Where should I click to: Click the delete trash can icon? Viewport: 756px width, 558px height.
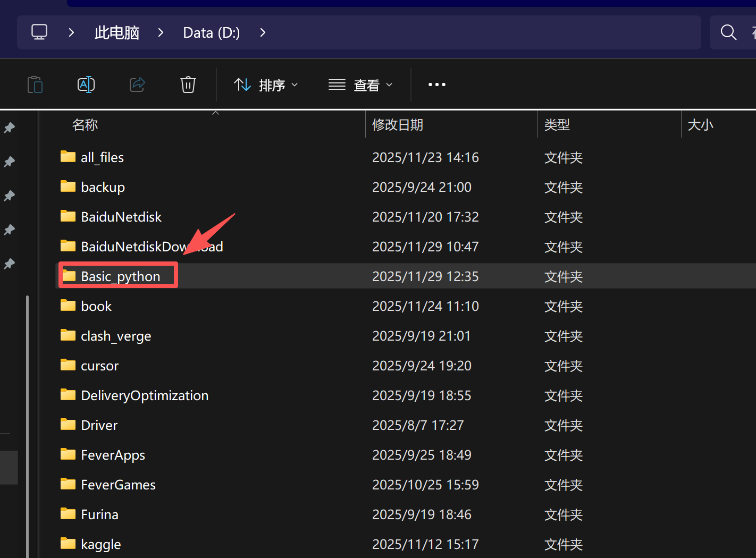coord(188,84)
